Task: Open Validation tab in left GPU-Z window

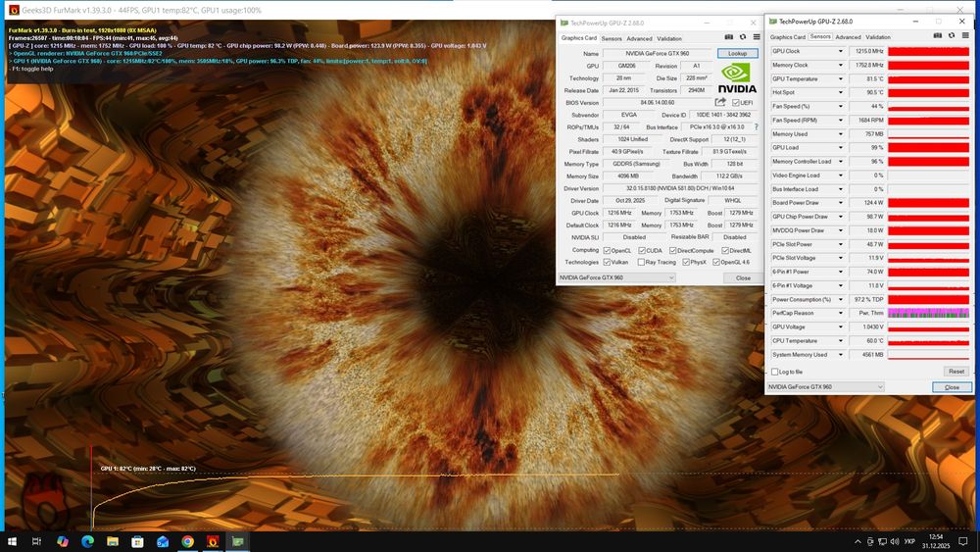Action: point(668,39)
